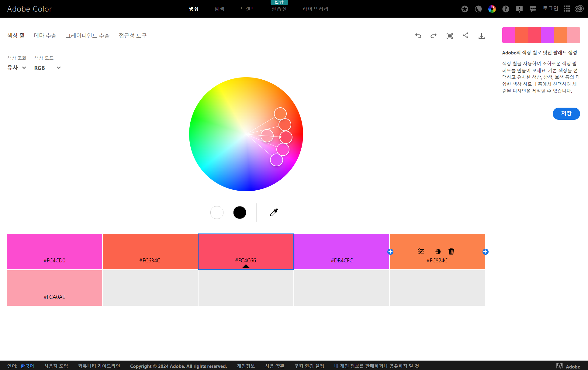Click the download palette icon
588x370 pixels.
coord(482,36)
